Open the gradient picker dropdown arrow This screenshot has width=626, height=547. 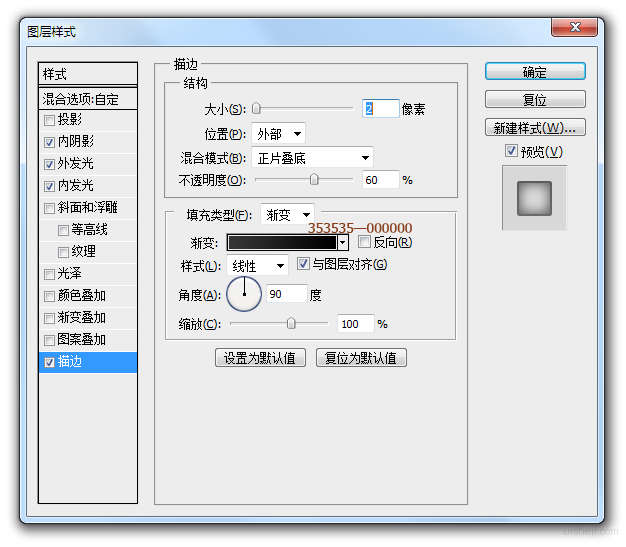343,242
